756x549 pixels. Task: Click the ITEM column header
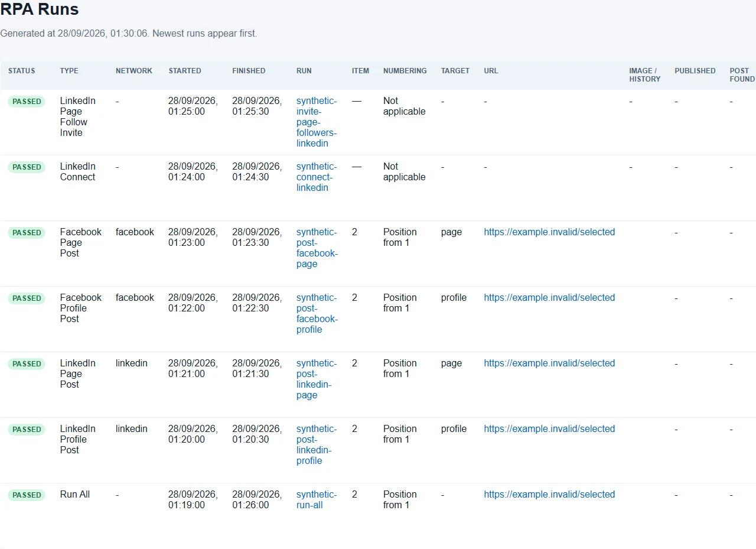tap(360, 71)
